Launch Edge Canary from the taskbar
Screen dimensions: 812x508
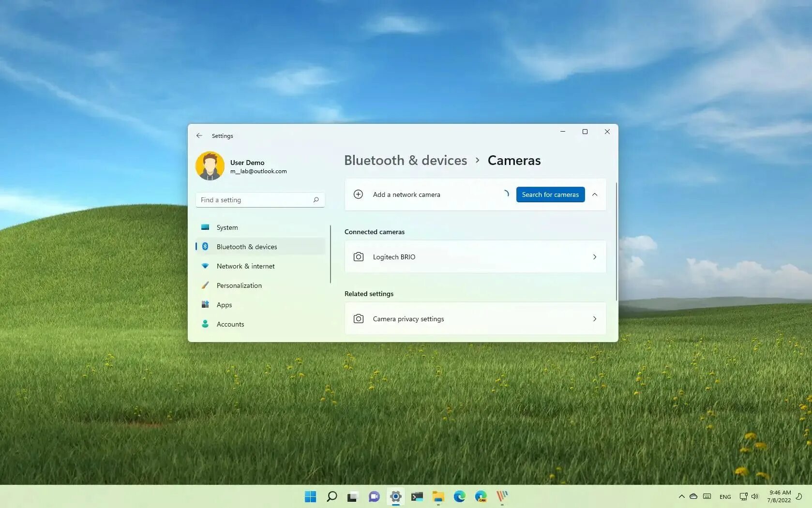481,496
